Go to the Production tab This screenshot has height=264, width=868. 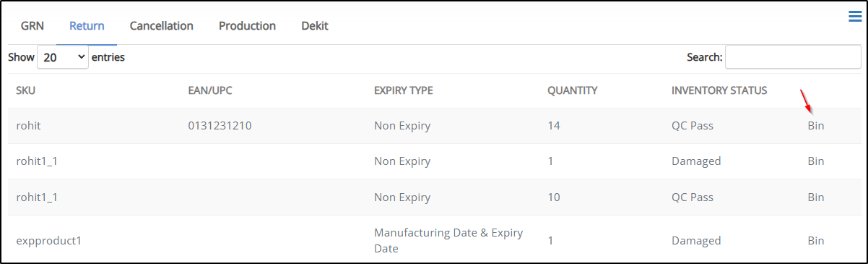(x=247, y=26)
